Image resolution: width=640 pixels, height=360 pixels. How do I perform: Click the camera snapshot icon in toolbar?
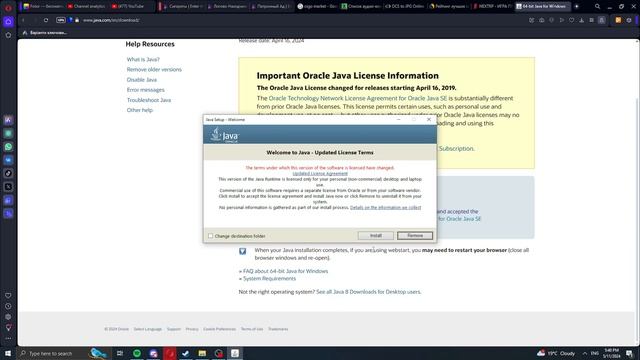click(x=542, y=20)
